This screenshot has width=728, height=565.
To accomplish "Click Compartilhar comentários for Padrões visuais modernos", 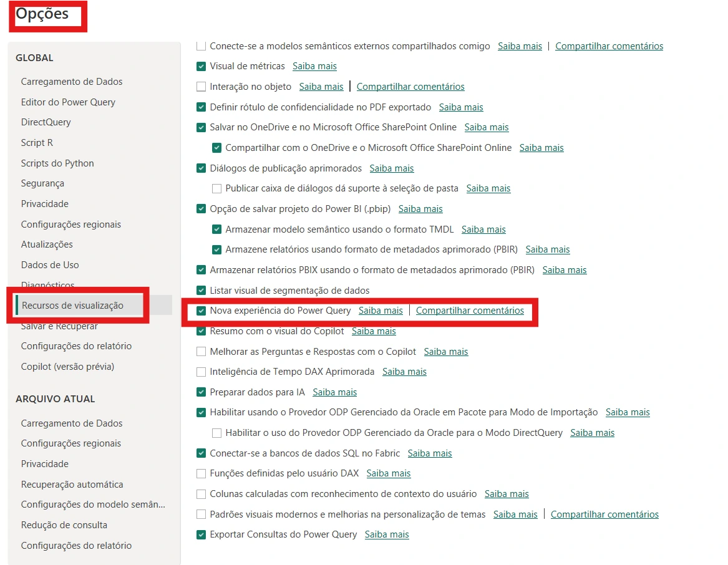I will 604,514.
